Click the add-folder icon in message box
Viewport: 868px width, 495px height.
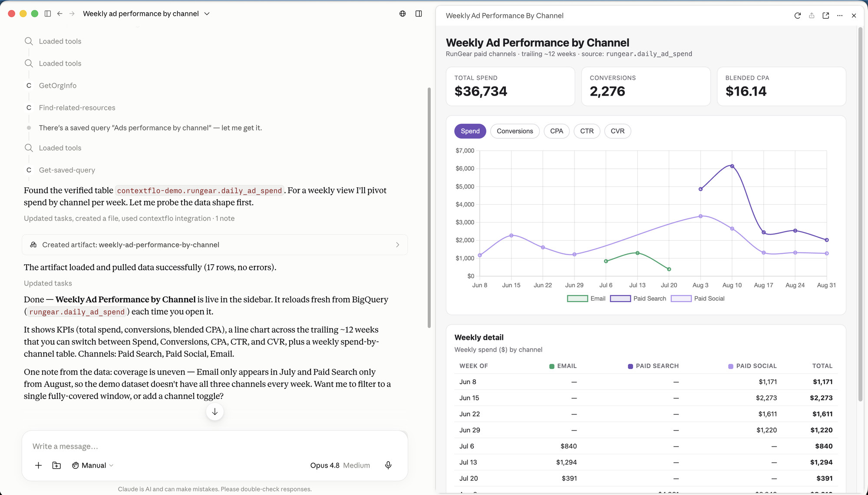pyautogui.click(x=56, y=465)
